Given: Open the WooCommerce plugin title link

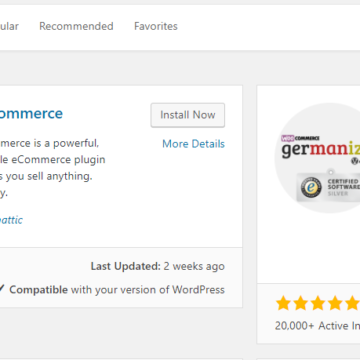Looking at the screenshot, I should [x=31, y=114].
